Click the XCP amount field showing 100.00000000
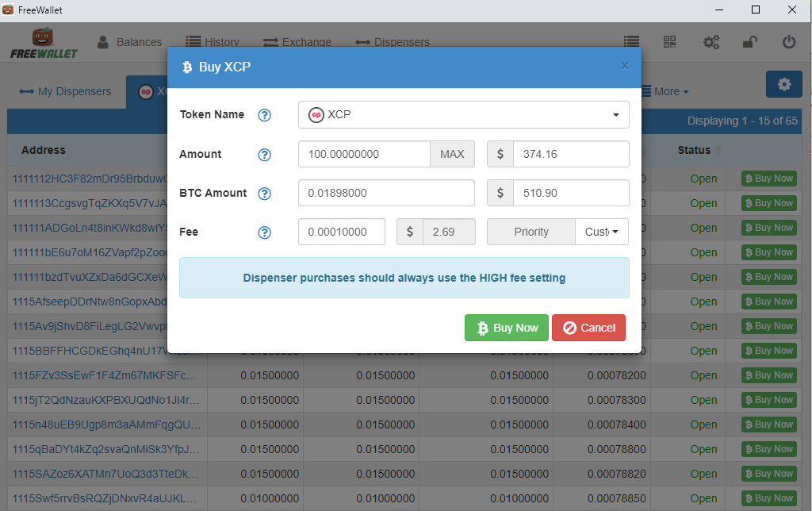Image resolution: width=812 pixels, height=511 pixels. (364, 154)
